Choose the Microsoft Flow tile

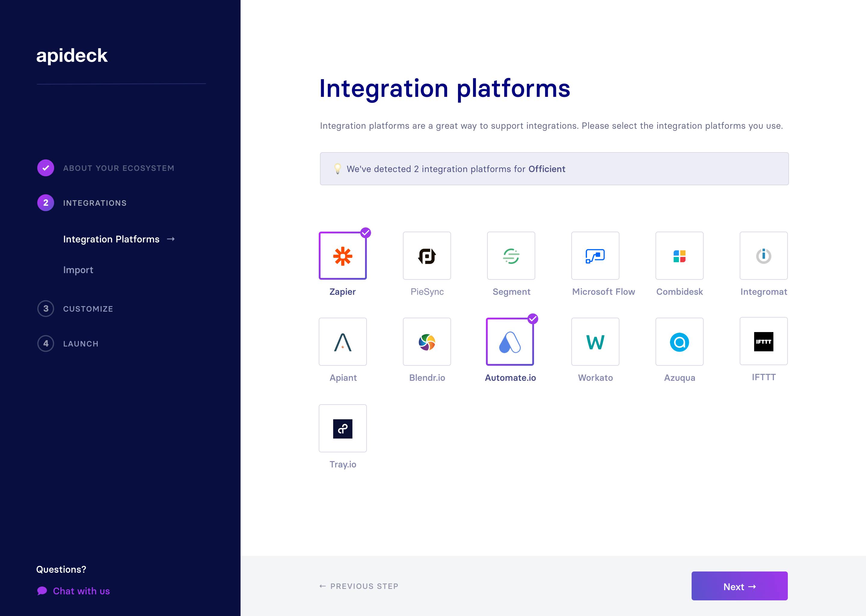595,256
